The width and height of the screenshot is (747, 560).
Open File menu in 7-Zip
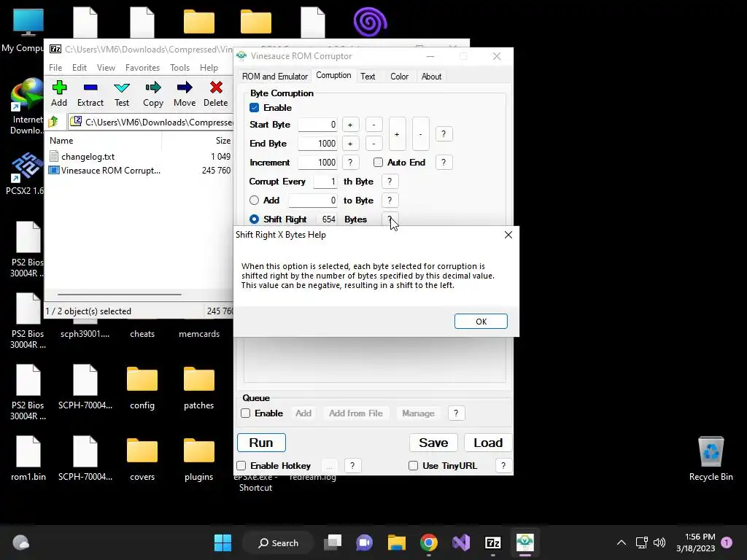click(55, 68)
